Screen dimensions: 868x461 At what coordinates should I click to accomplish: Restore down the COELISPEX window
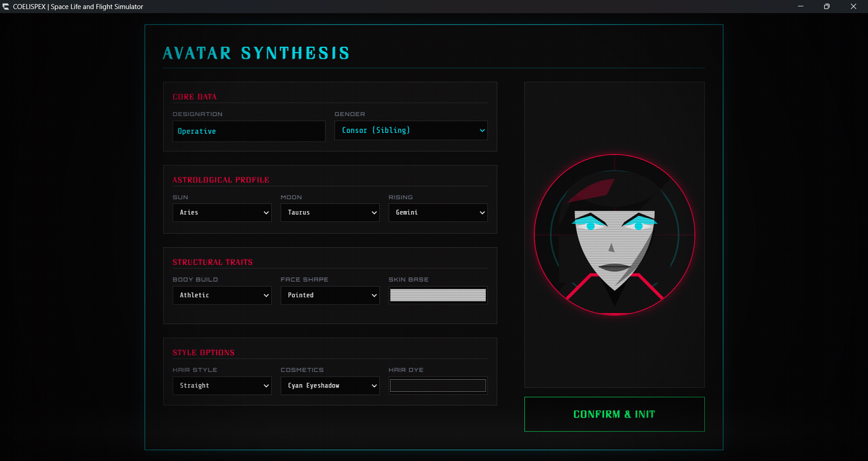point(827,6)
